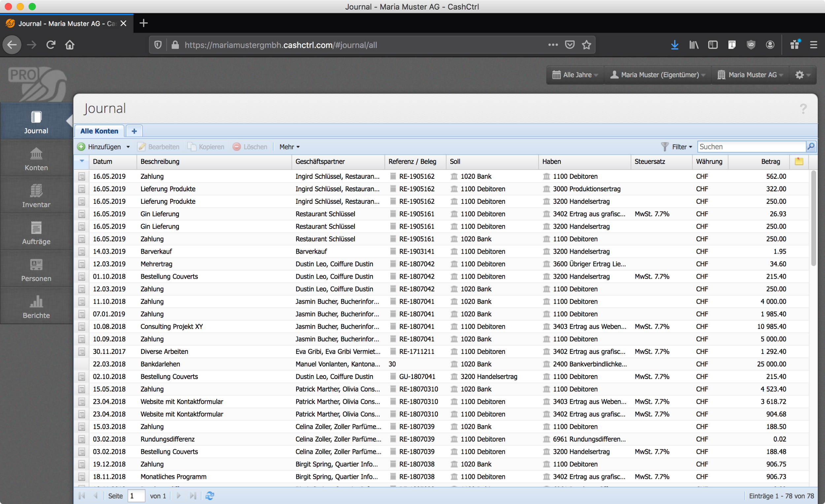The height and width of the screenshot is (504, 825).
Task: Open the settings gear dropdown
Action: tap(803, 75)
